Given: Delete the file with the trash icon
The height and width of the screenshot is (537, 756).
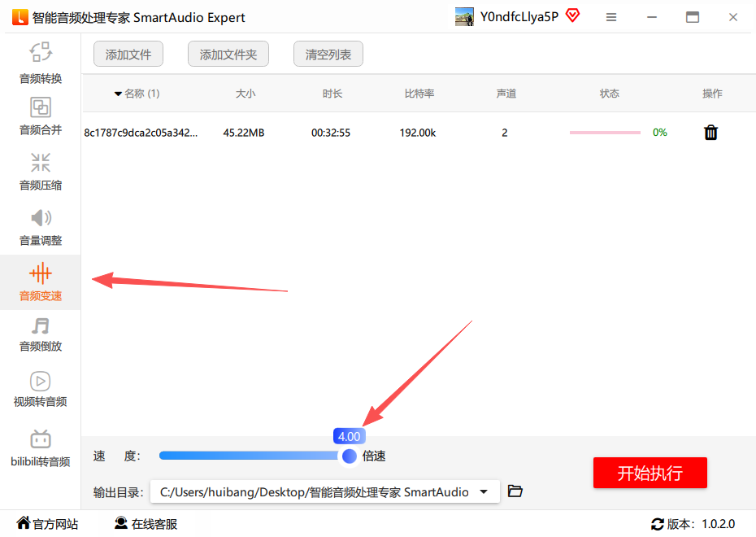Looking at the screenshot, I should 710,133.
